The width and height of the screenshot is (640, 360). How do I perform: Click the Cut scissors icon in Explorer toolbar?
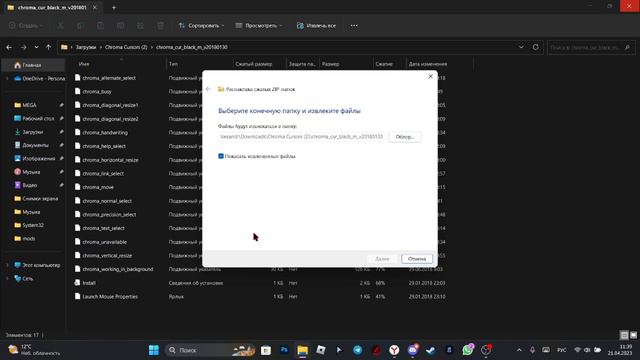tap(60, 26)
